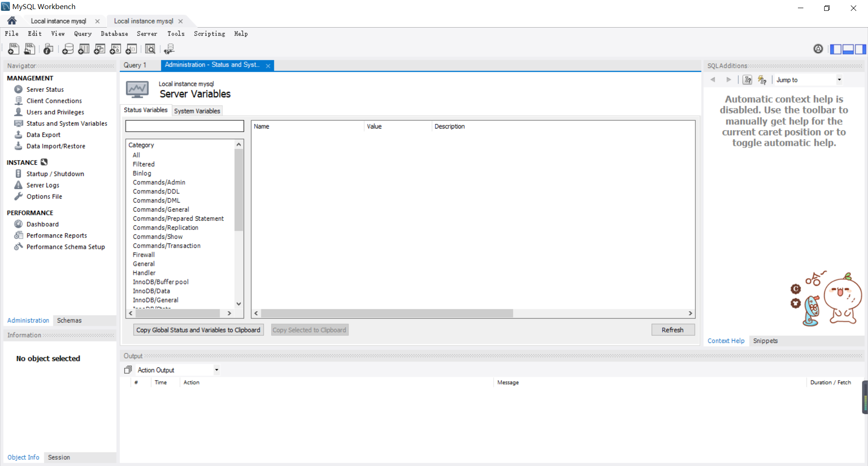The width and height of the screenshot is (868, 466).
Task: Open the File menu
Action: (x=12, y=33)
